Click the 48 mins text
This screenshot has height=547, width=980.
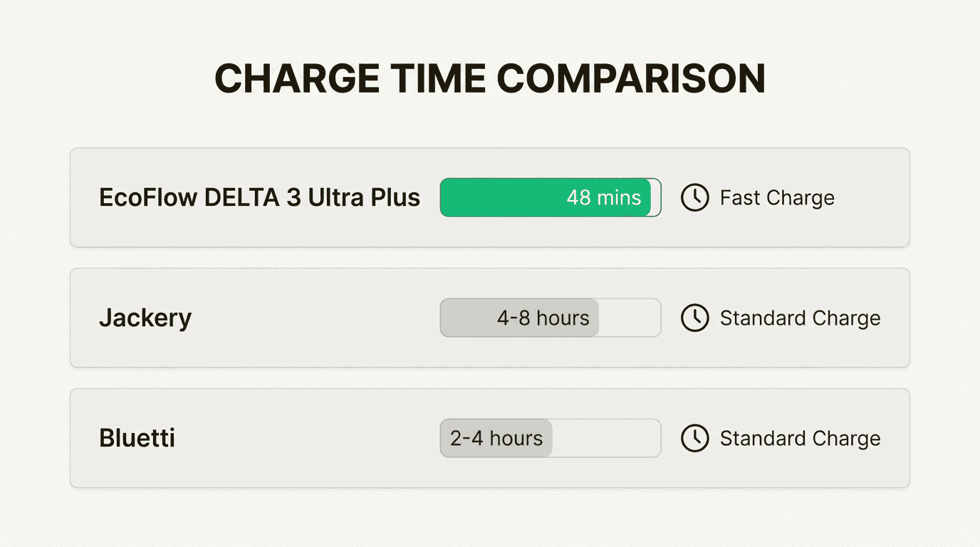pyautogui.click(x=603, y=197)
